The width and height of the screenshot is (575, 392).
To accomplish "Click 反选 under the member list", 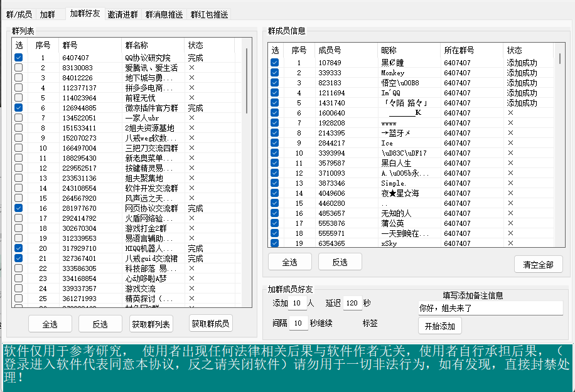I will pos(340,262).
